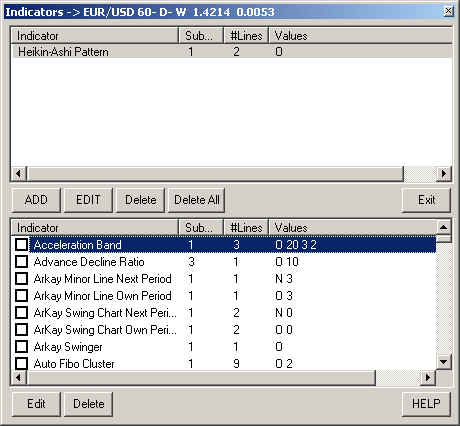Click left arrow of lower horizontal scrollbar
The image size is (460, 426).
click(x=19, y=377)
